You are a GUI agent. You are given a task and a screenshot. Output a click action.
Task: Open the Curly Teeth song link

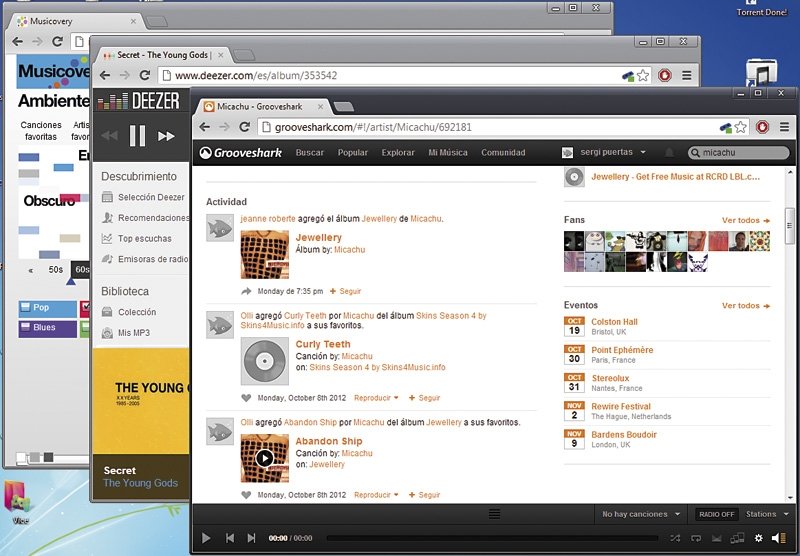pyautogui.click(x=323, y=344)
